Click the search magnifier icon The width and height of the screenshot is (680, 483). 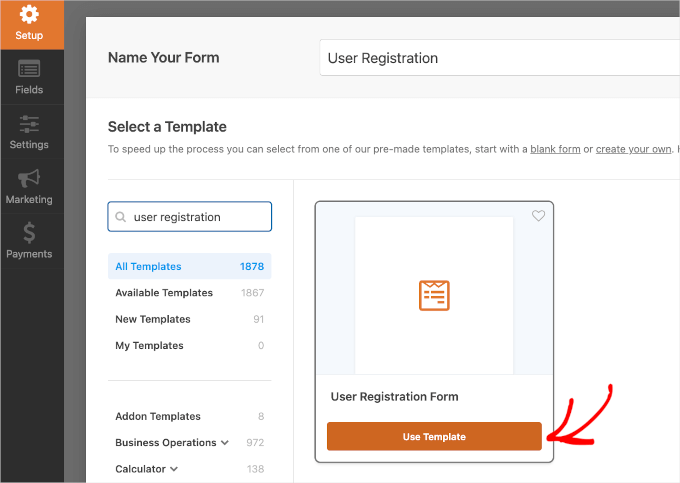pos(121,217)
